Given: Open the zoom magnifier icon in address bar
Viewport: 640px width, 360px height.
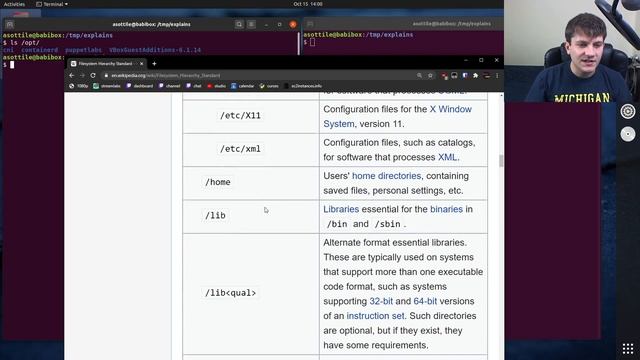Looking at the screenshot, I should [x=419, y=76].
